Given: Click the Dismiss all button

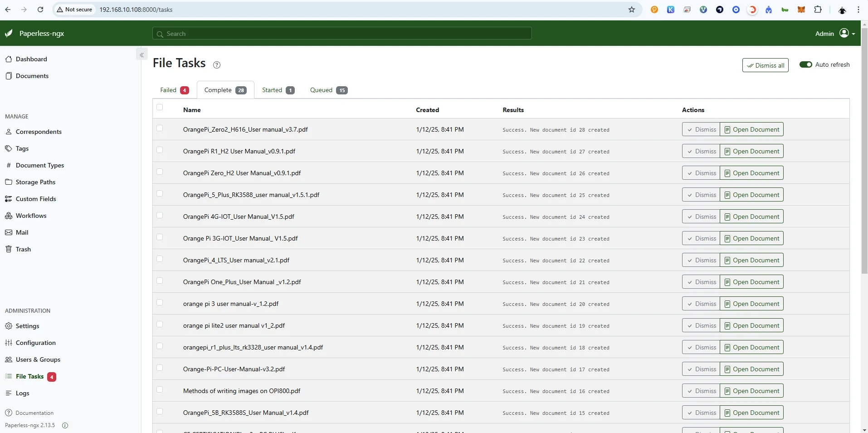Looking at the screenshot, I should point(766,65).
